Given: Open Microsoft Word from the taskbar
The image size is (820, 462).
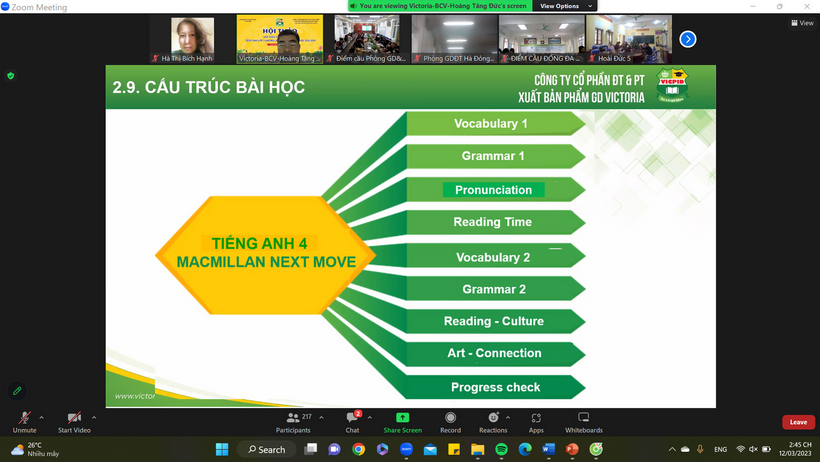Looking at the screenshot, I should point(548,449).
